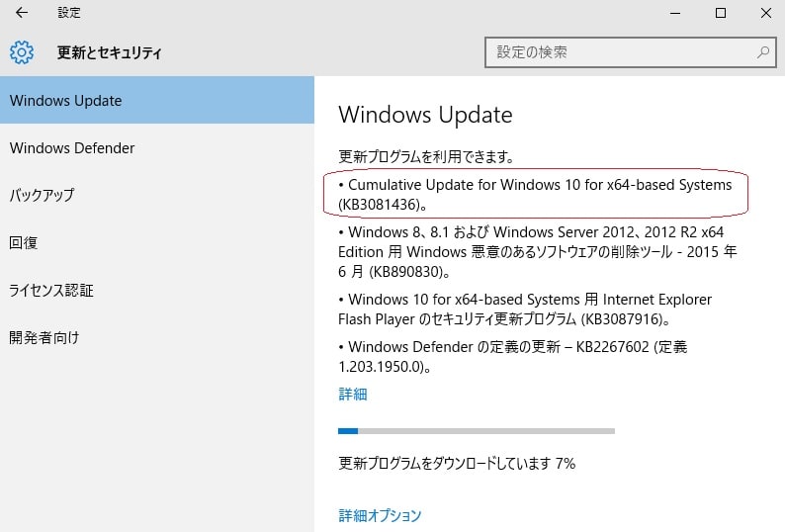Click the 更新プログラムを利用できます status text
The image size is (785, 532).
(x=426, y=157)
